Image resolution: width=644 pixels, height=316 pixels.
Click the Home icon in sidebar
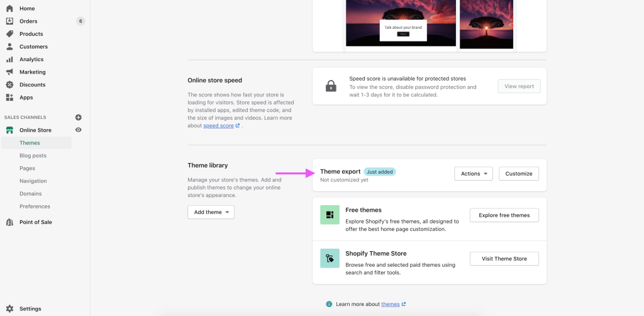tap(9, 9)
